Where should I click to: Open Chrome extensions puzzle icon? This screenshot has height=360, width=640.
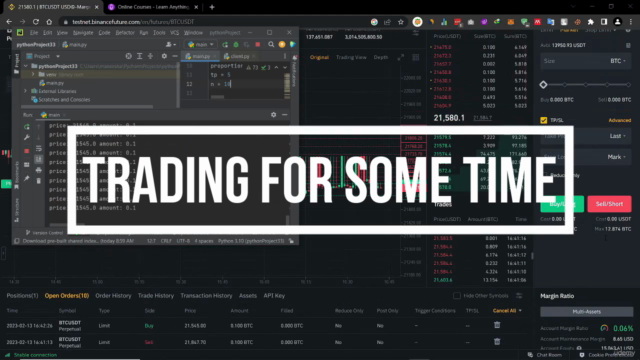coord(591,22)
